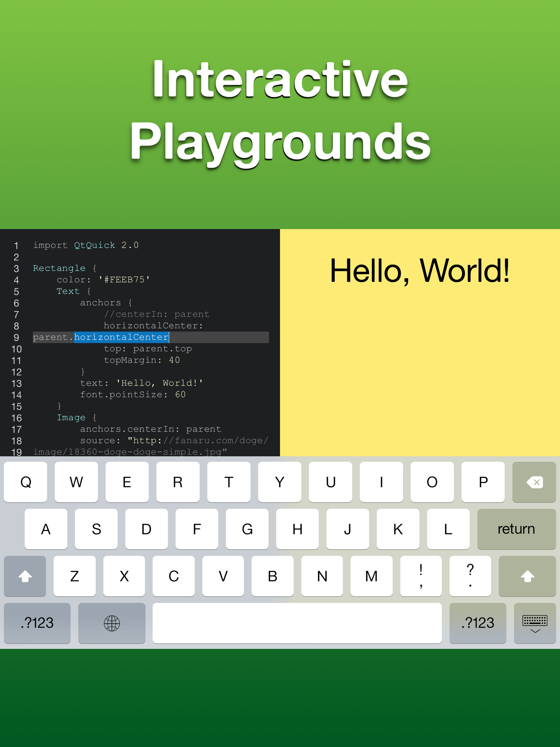Tap the I key

click(x=381, y=482)
